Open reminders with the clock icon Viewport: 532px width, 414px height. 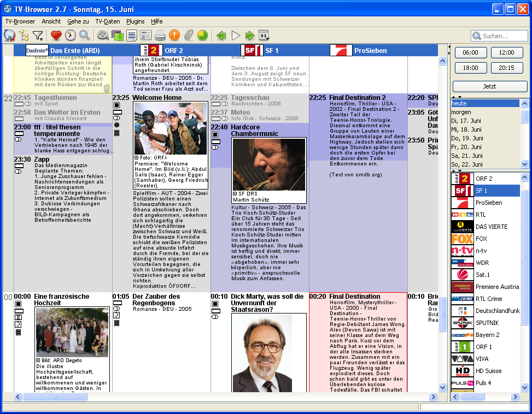(x=69, y=35)
